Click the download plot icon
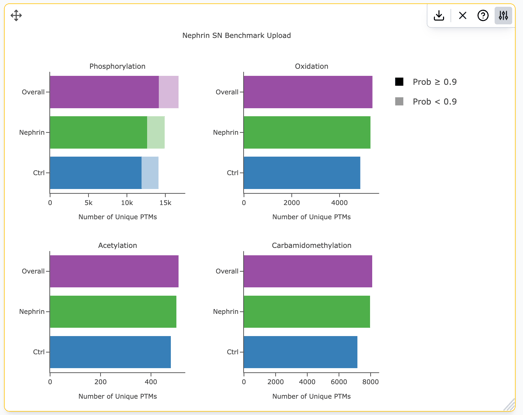523x415 pixels. [439, 15]
